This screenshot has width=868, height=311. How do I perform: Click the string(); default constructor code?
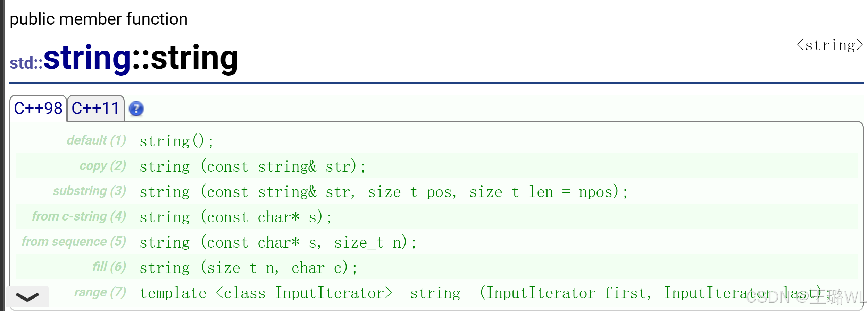[x=177, y=141]
